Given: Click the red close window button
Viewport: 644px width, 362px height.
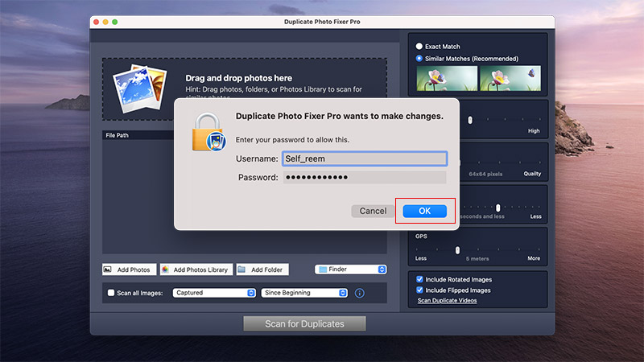Looking at the screenshot, I should coord(96,22).
